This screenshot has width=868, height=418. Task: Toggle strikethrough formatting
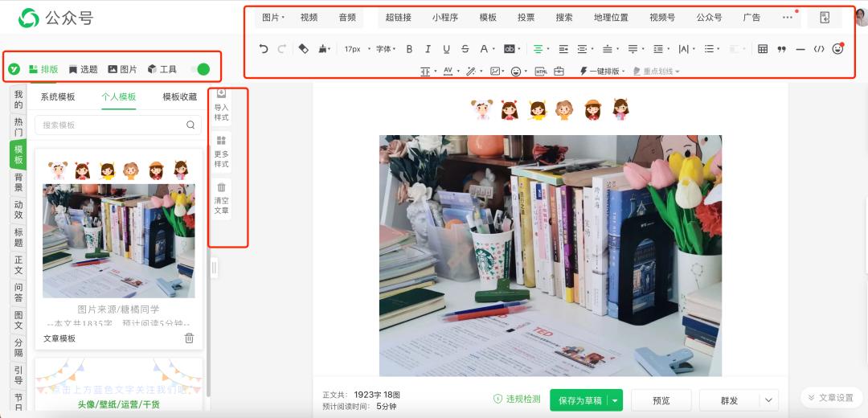pyautogui.click(x=465, y=49)
